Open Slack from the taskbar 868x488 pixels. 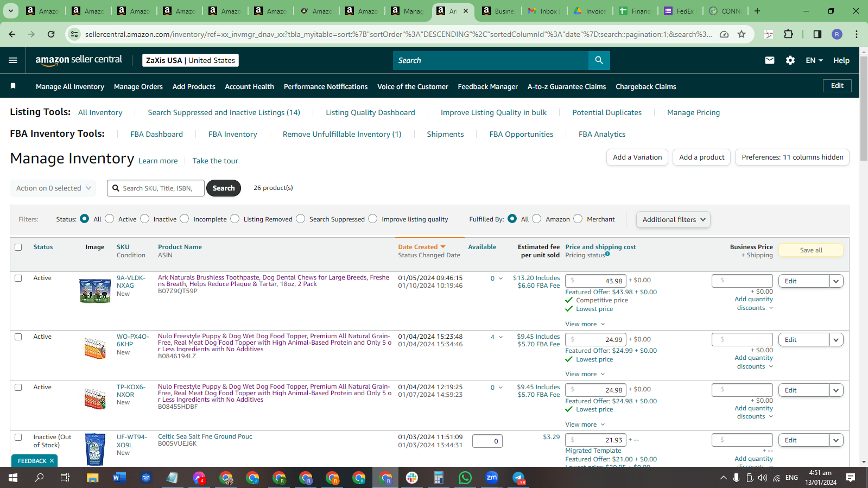pyautogui.click(x=412, y=478)
